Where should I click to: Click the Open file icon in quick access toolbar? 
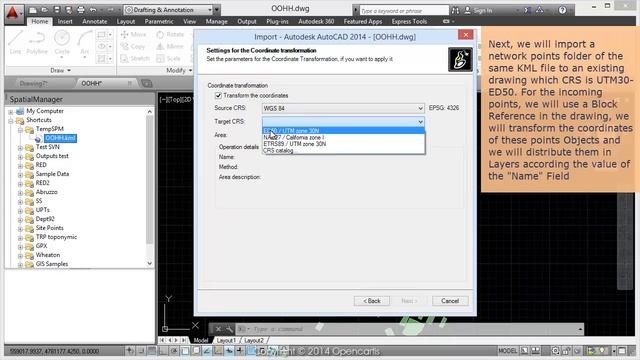coord(44,10)
